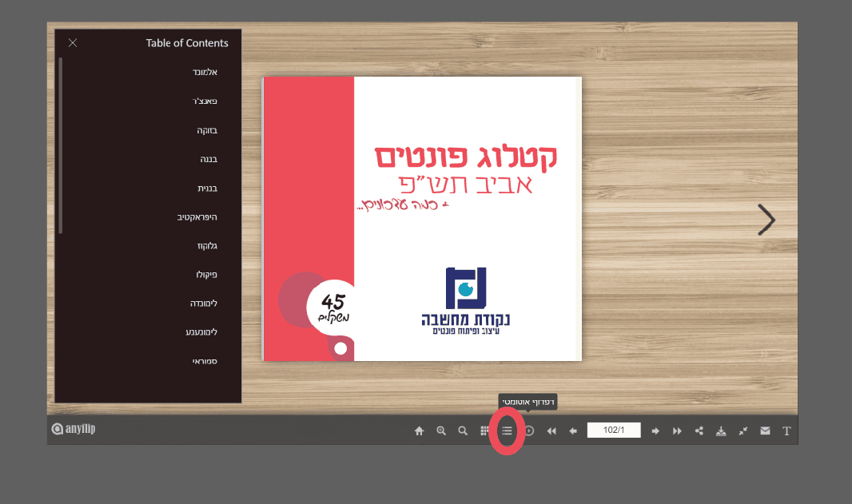Open the אלמונד contents entry
This screenshot has height=504, width=852.
coord(205,72)
